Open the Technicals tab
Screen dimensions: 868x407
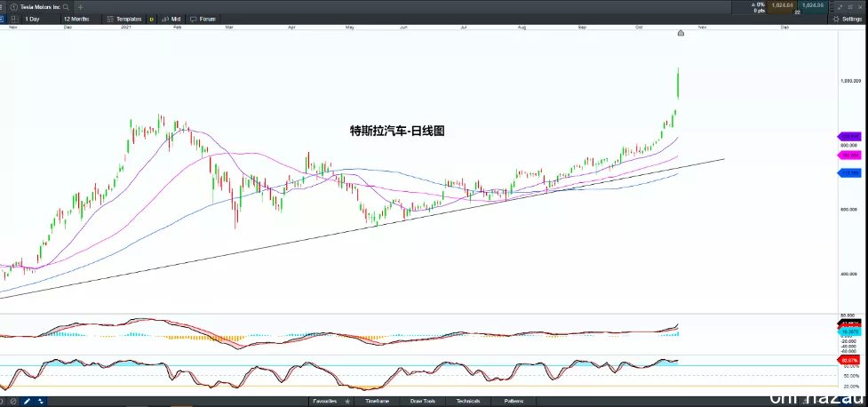468,401
